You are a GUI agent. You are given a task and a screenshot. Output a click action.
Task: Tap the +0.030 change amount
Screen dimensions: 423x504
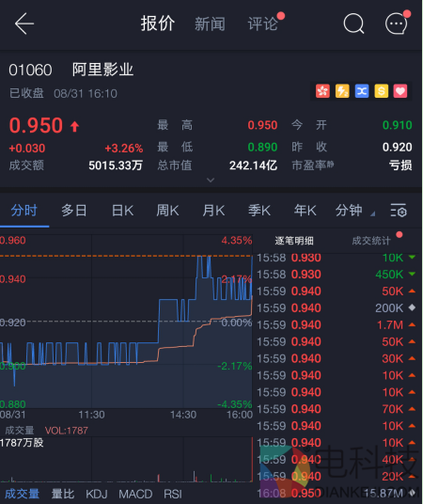coord(27,149)
